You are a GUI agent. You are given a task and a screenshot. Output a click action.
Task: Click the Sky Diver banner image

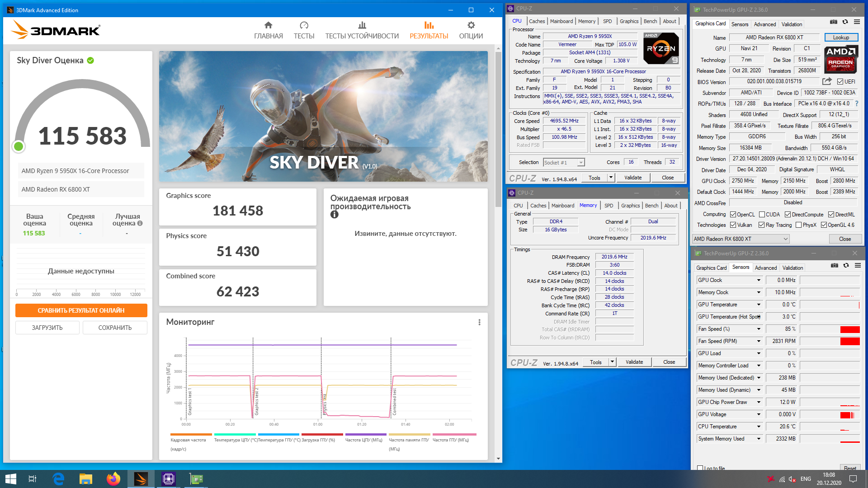coord(323,116)
